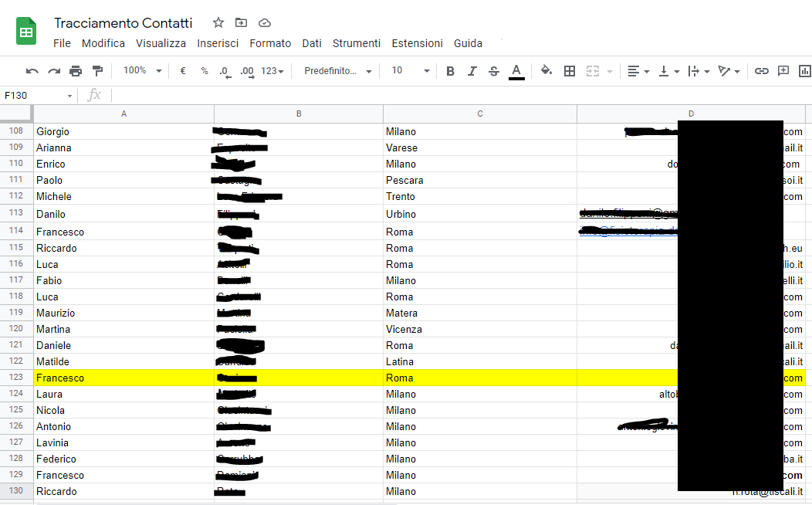The height and width of the screenshot is (505, 812).
Task: Open the 100% zoom dropdown
Action: coord(143,71)
